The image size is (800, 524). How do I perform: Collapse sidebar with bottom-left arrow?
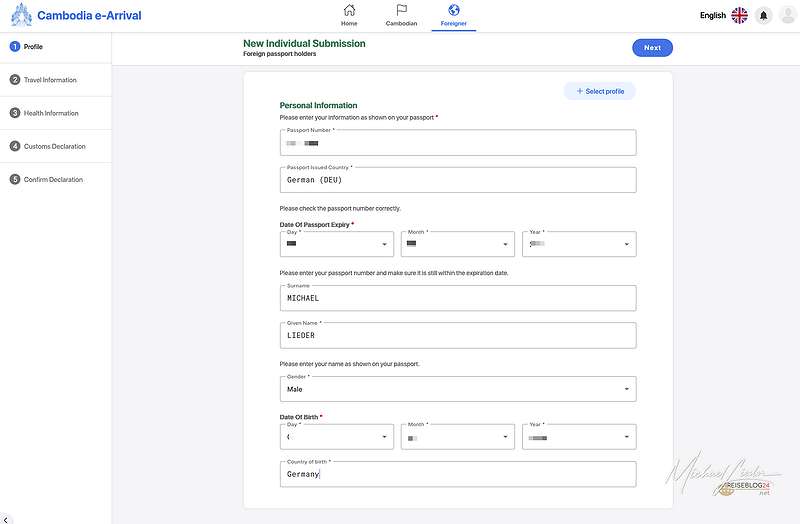pos(7,517)
